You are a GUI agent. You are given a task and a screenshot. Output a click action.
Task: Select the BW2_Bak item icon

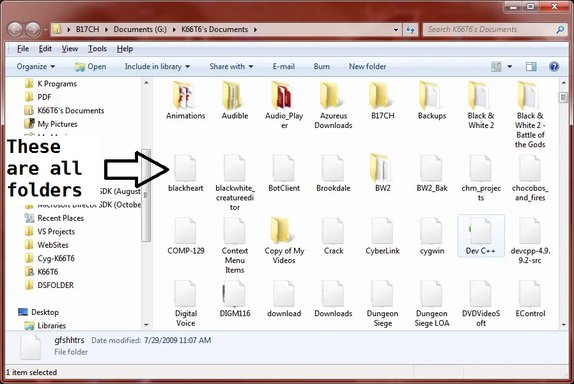(x=431, y=168)
